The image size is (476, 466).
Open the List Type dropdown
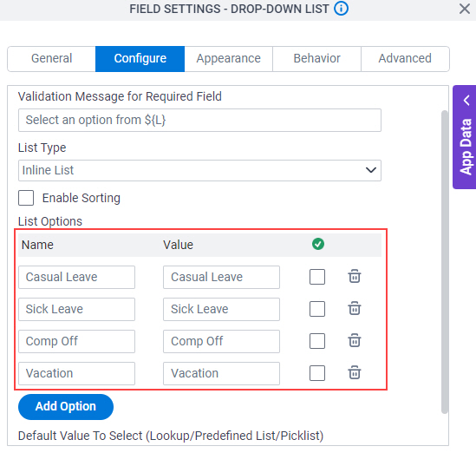[199, 170]
